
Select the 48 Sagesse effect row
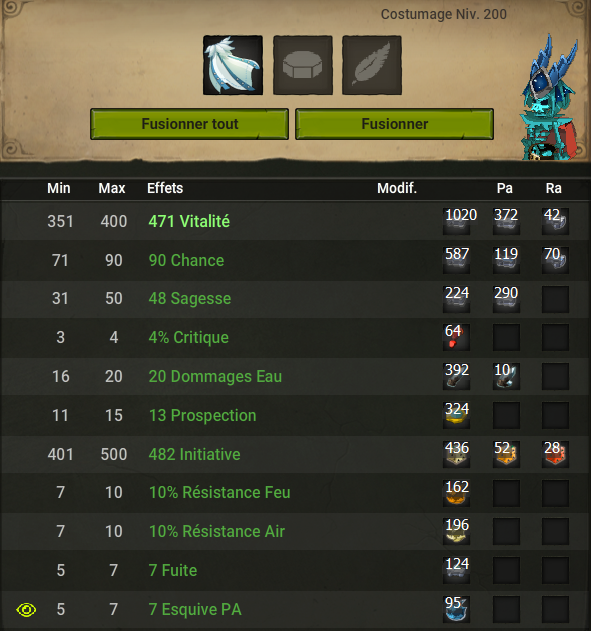pyautogui.click(x=295, y=299)
